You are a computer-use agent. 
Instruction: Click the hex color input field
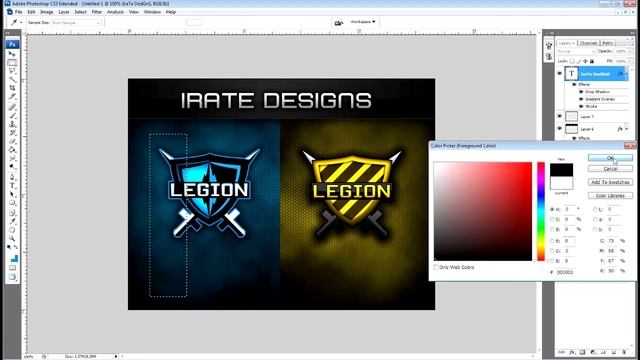565,272
